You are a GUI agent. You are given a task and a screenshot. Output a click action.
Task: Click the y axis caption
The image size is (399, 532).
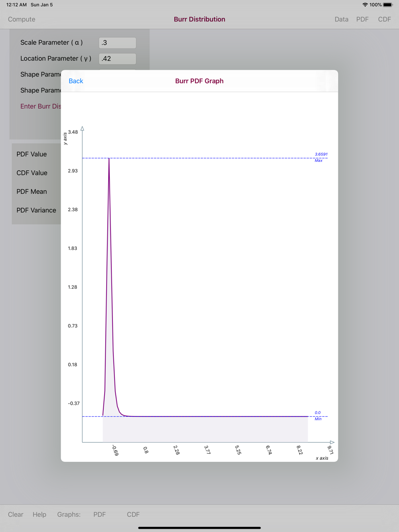(65, 138)
